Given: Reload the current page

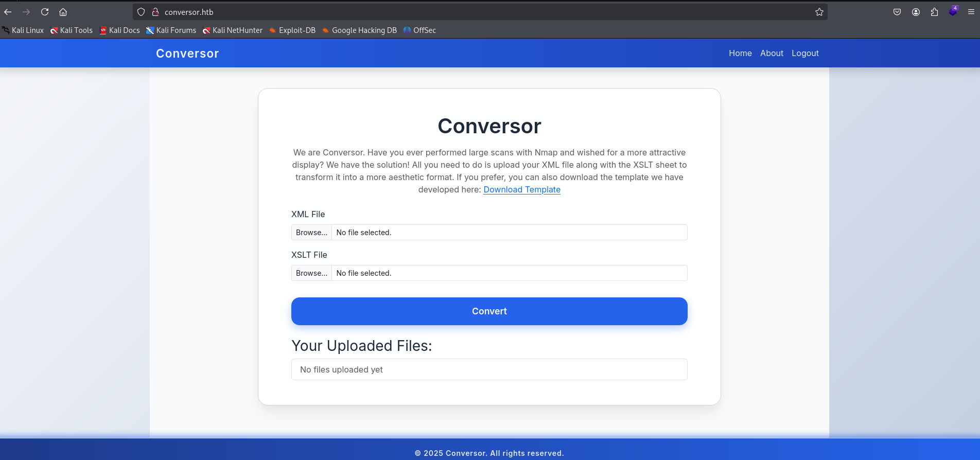Looking at the screenshot, I should tap(45, 12).
